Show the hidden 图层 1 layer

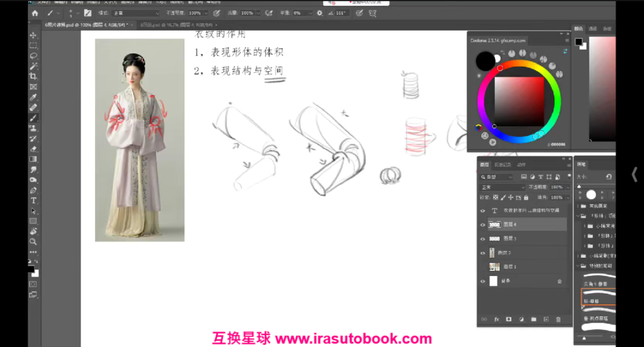[482, 267]
